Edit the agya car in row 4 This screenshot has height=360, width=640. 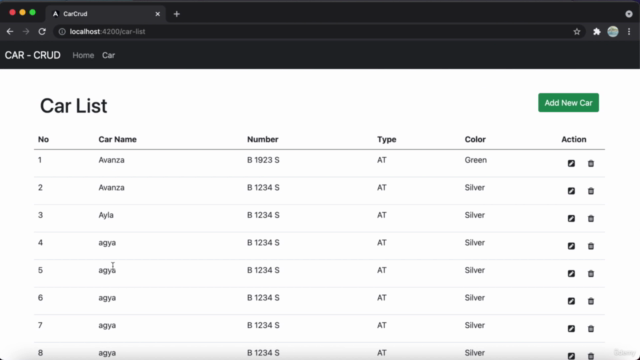pyautogui.click(x=571, y=246)
